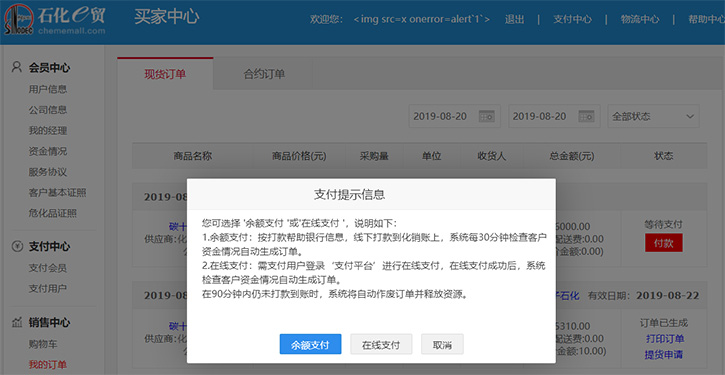
Task: Open 帮助中心 in the top navigation
Action: (x=707, y=19)
